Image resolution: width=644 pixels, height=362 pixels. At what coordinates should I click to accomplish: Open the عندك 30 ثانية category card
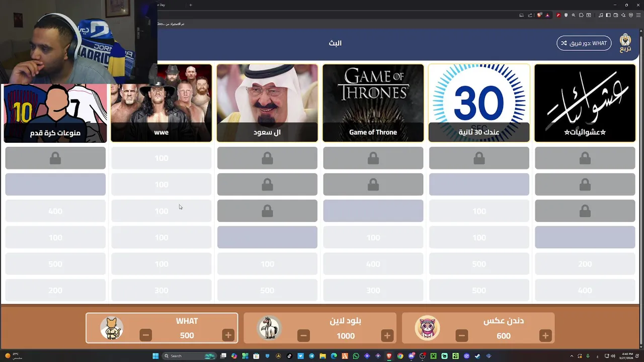(x=479, y=103)
